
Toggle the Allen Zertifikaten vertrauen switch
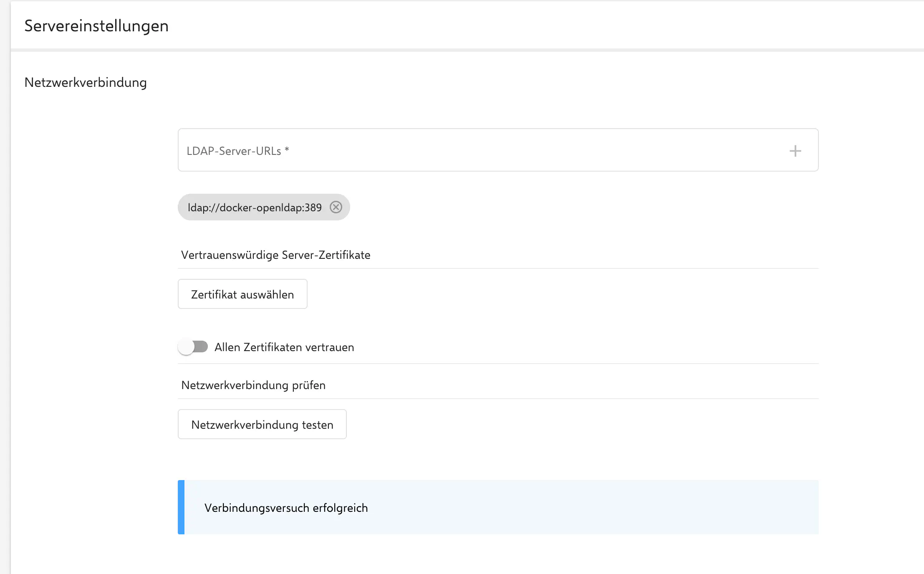click(193, 347)
